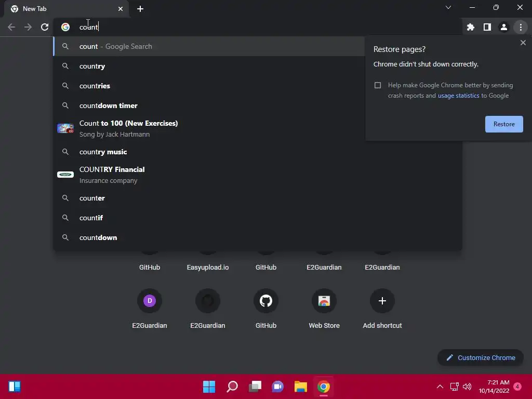532x399 pixels.
Task: Open the profile avatar icon
Action: 504,27
